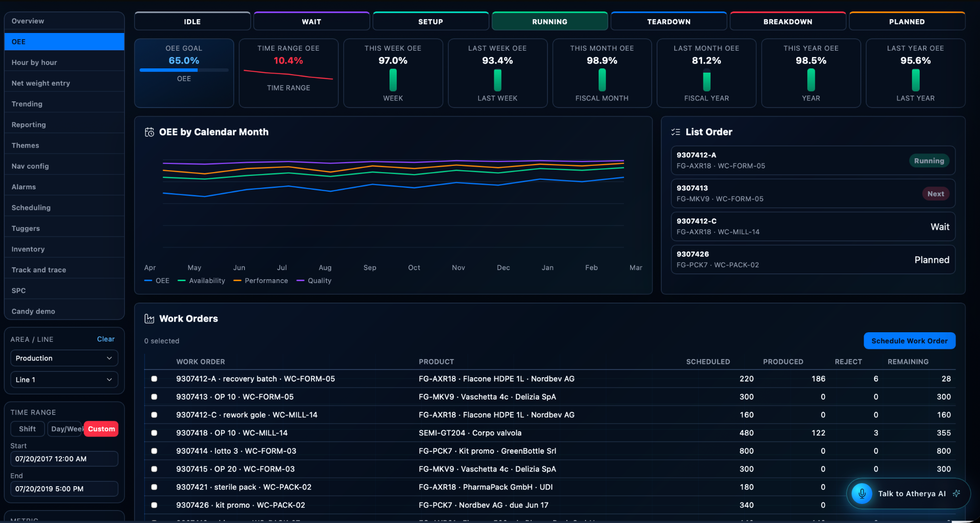The height and width of the screenshot is (523, 980).
Task: Click the Start date input field
Action: [x=64, y=459]
